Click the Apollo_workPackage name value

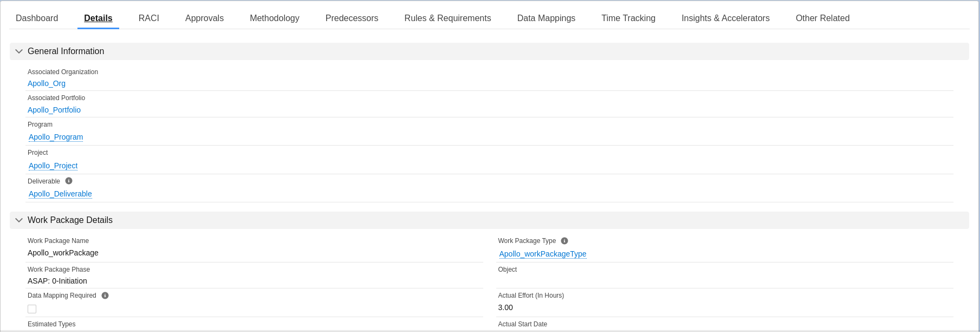pos(63,253)
